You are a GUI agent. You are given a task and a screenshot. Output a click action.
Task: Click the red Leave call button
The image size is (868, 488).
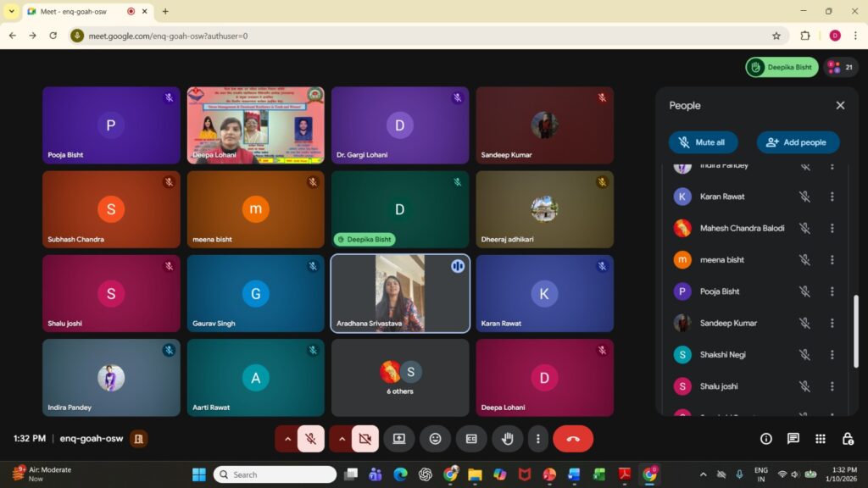point(573,439)
